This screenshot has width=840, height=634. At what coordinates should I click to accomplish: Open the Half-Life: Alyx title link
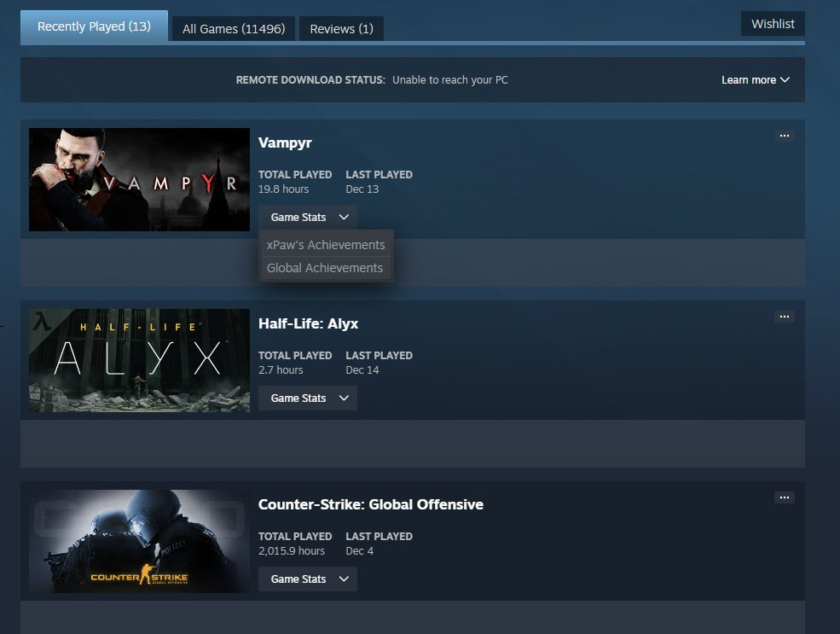308,323
